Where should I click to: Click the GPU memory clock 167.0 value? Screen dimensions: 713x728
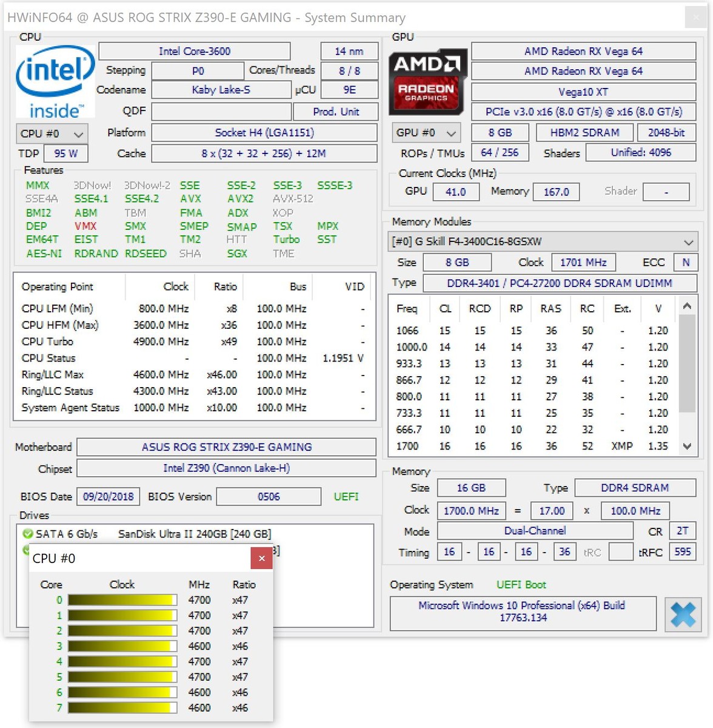click(556, 192)
